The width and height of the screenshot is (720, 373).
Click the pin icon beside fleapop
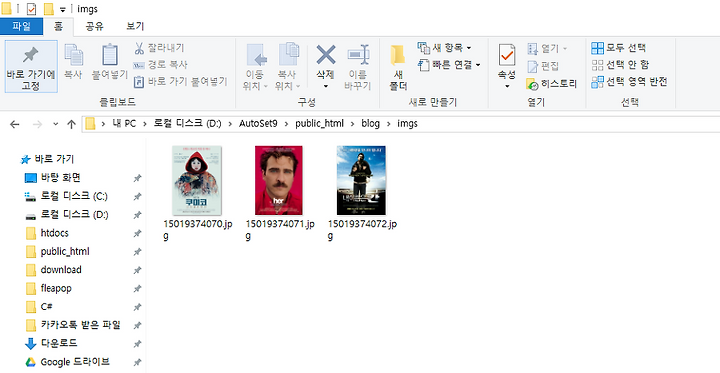(137, 289)
